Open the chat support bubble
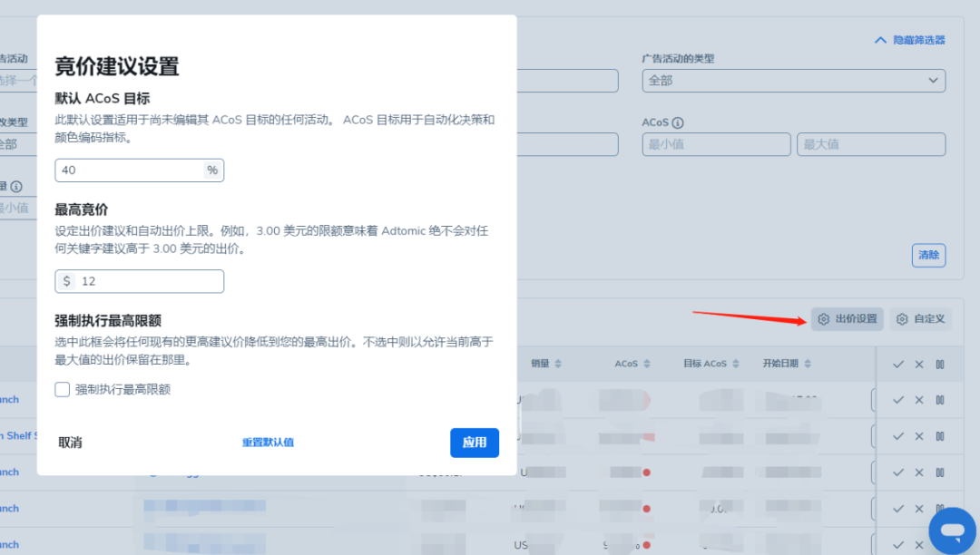Screen dimensions: 980x555 [x=952, y=531]
